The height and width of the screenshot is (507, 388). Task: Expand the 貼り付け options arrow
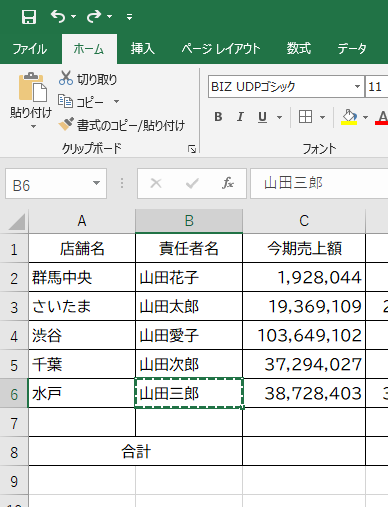coord(33,127)
